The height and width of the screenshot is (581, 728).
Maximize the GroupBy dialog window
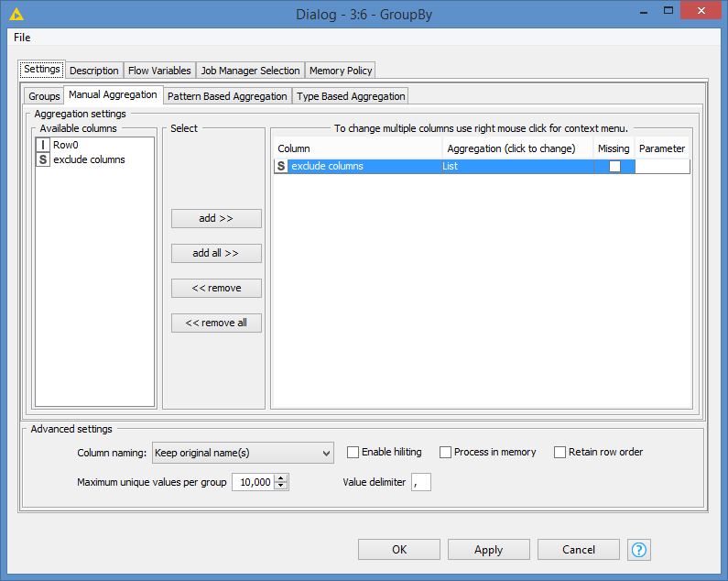[668, 11]
